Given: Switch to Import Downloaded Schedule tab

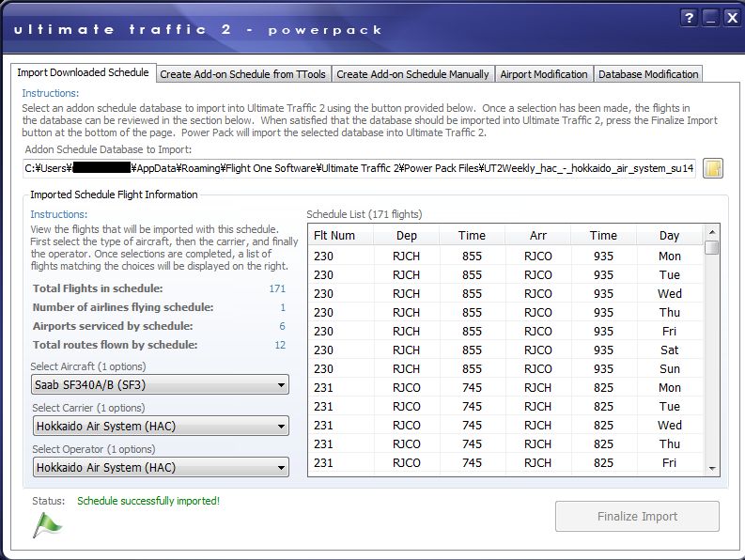Looking at the screenshot, I should click(84, 72).
